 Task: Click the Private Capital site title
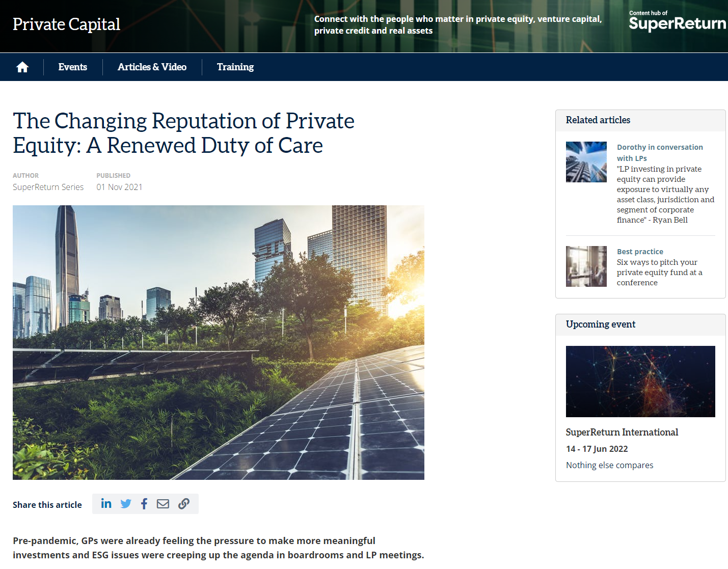click(x=66, y=24)
